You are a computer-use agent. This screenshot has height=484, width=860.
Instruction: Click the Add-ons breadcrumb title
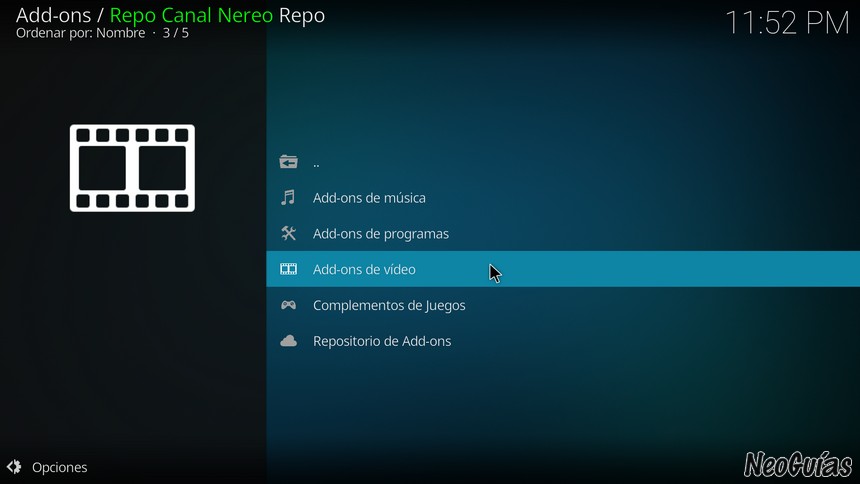[53, 15]
